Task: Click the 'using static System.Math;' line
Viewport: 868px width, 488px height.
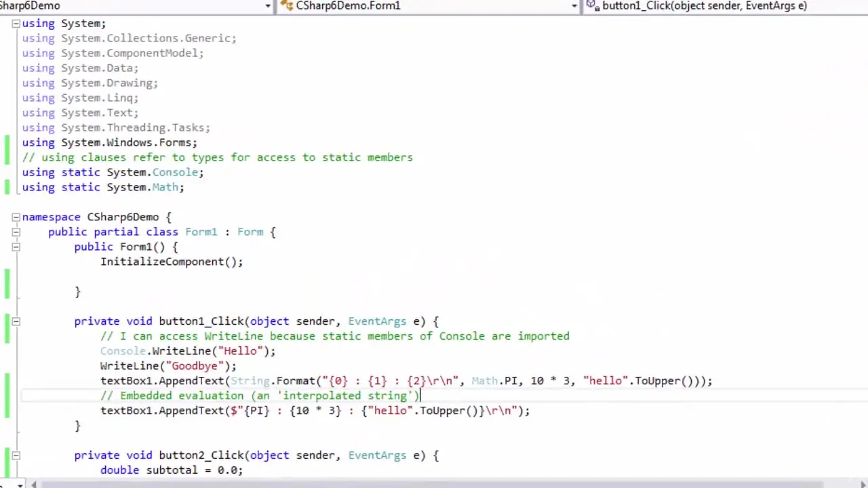Action: [x=103, y=188]
